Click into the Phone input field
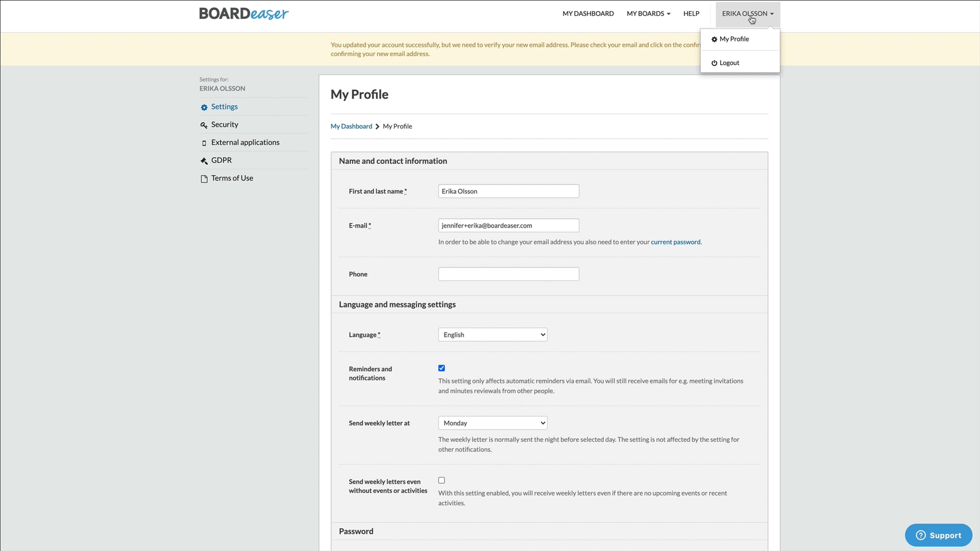The image size is (980, 551). click(508, 274)
